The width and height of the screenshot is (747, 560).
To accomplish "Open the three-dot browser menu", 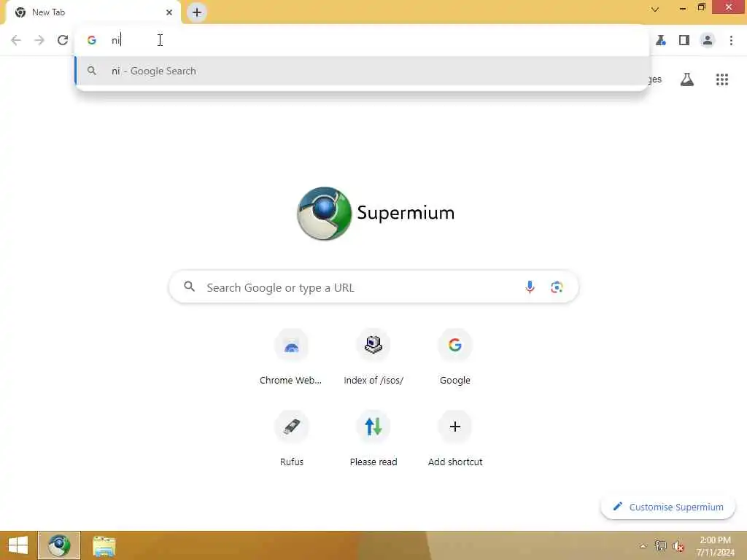I will pos(731,40).
